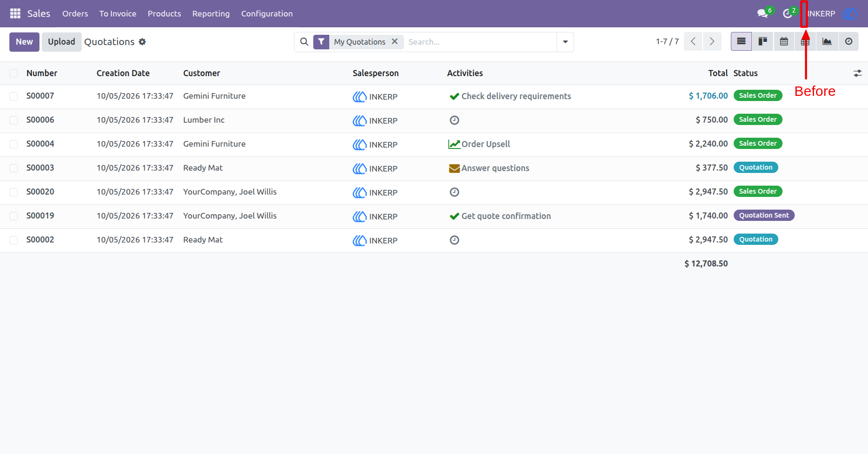Click the Upload button

point(62,42)
